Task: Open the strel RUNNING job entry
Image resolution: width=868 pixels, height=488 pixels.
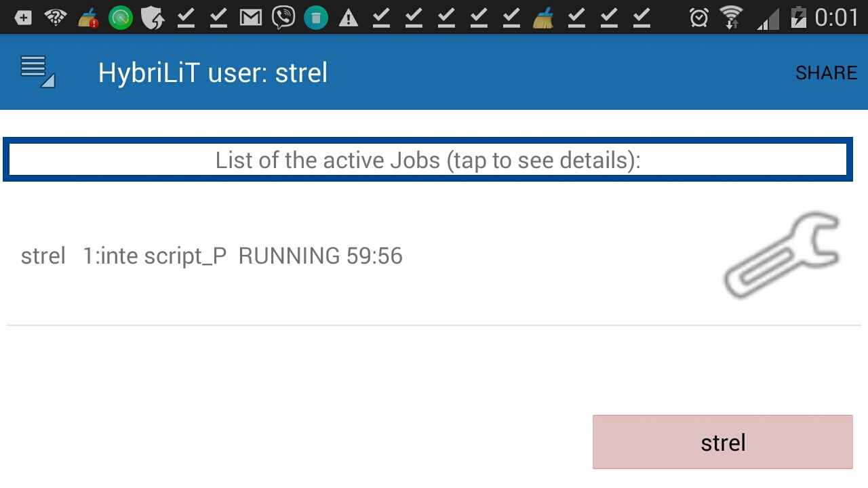Action: [434, 256]
